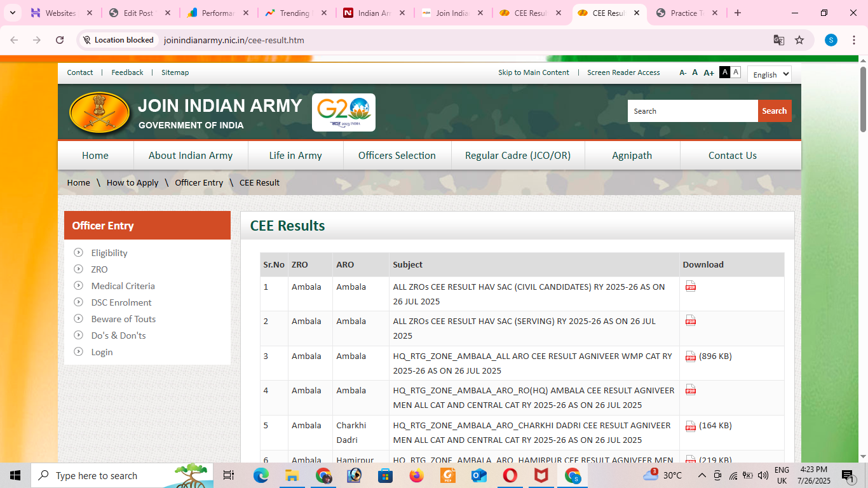
Task: Open the About Indian Army menu
Action: pyautogui.click(x=191, y=155)
